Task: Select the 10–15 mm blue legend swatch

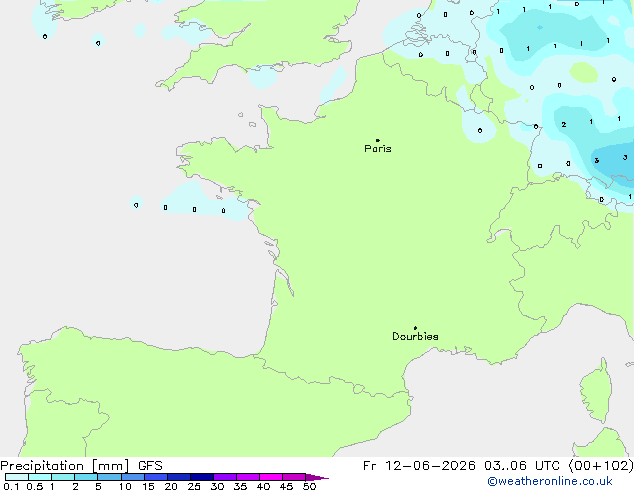Action: click(x=133, y=477)
